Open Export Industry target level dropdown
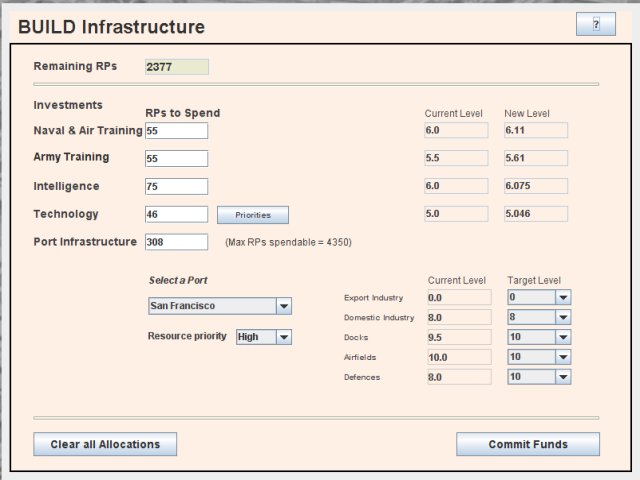Image resolution: width=640 pixels, height=480 pixels. (x=539, y=297)
